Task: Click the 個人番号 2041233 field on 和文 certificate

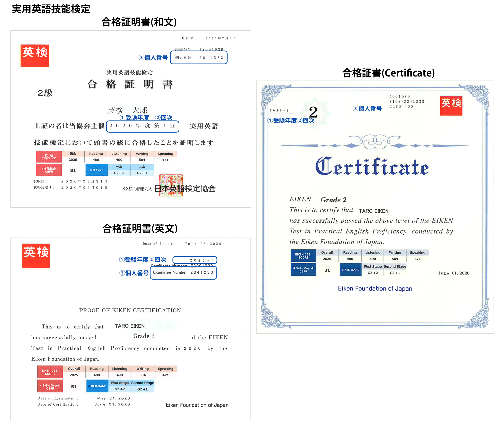Action: [x=199, y=58]
